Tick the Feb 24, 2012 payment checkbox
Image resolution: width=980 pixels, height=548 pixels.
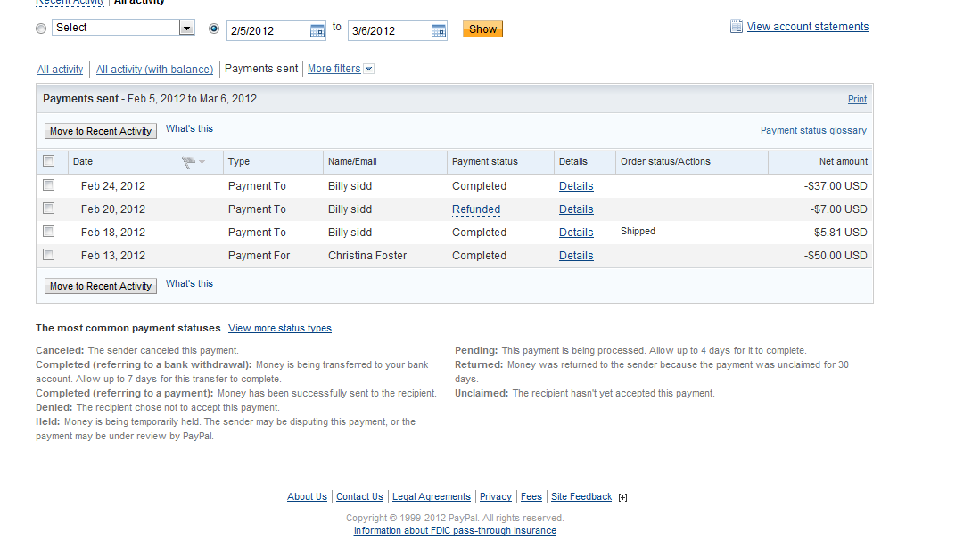coord(49,185)
